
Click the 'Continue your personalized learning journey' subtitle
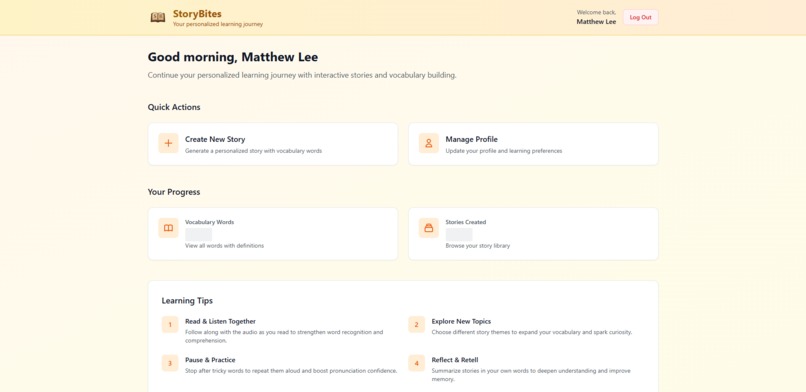pos(302,76)
